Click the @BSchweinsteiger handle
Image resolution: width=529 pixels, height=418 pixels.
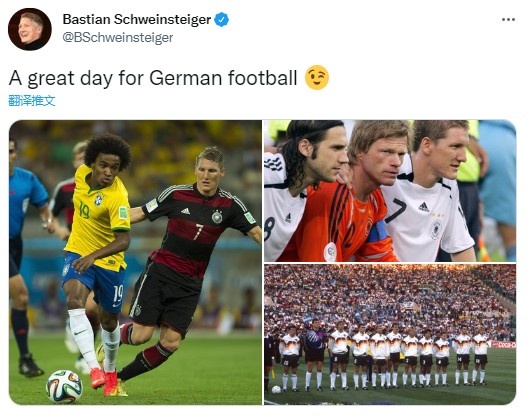click(118, 37)
